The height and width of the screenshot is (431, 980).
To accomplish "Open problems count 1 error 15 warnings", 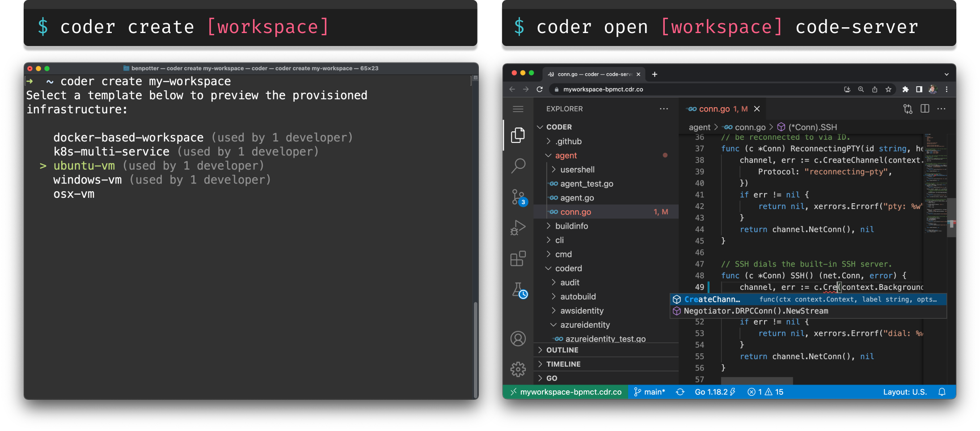I will coord(765,392).
